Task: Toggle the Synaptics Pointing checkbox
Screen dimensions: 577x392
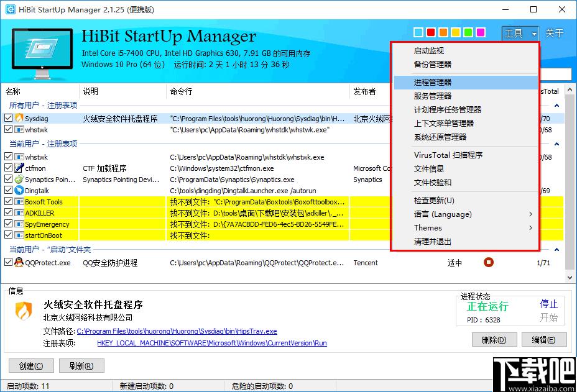Action: click(x=9, y=179)
